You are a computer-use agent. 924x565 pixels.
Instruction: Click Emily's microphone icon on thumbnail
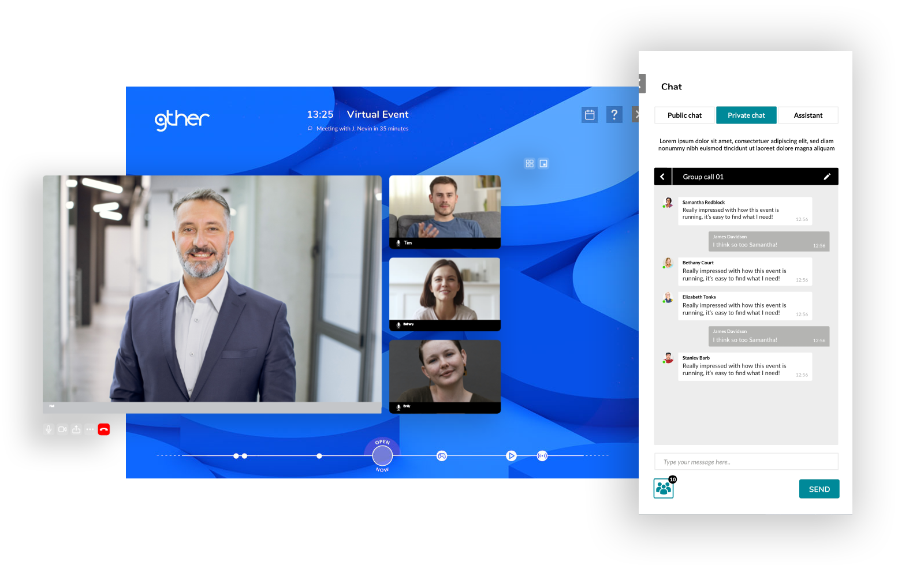(398, 407)
